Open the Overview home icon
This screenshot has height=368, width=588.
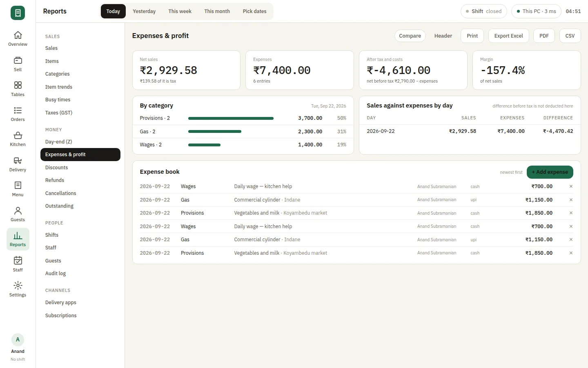pos(18,39)
